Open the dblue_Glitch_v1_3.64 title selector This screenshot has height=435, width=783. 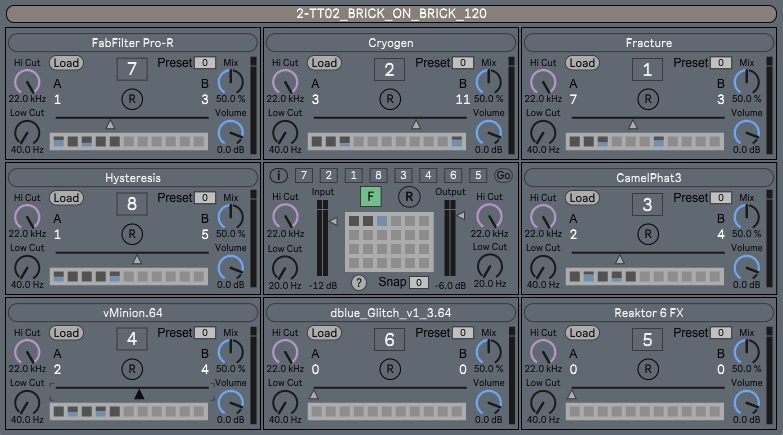pos(390,313)
